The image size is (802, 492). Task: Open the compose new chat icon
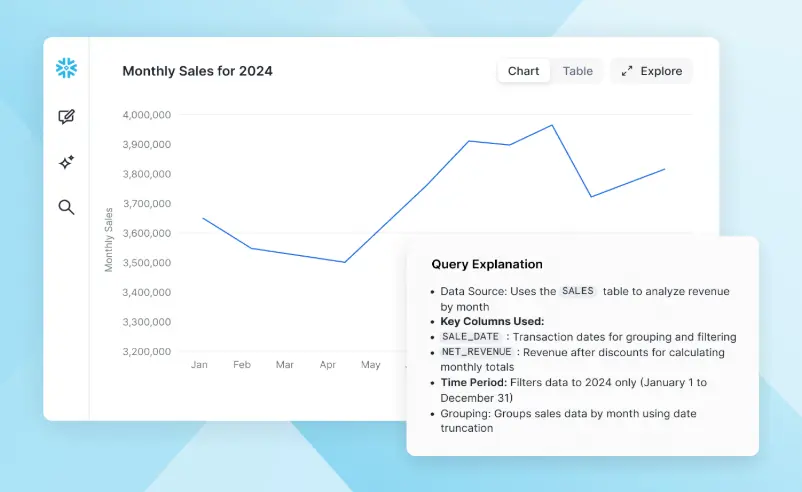(x=67, y=117)
